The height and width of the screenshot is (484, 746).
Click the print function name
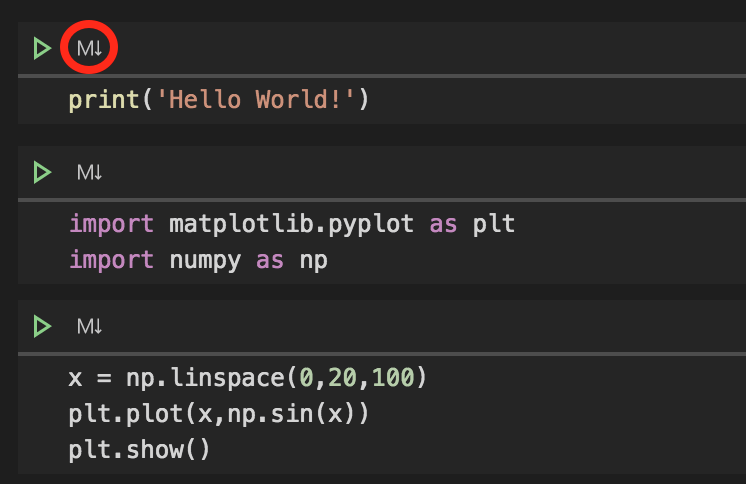[x=106, y=100]
